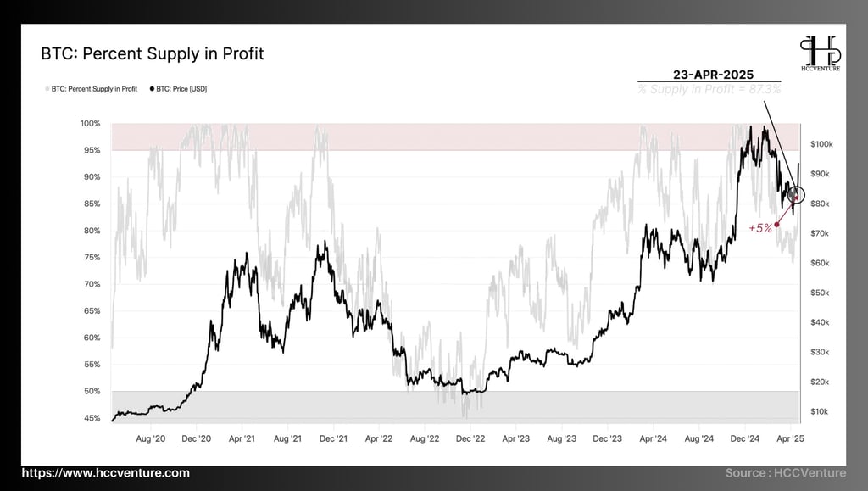Click the HCCVenture logo icon
Image resolution: width=868 pixels, height=491 pixels.
[821, 53]
